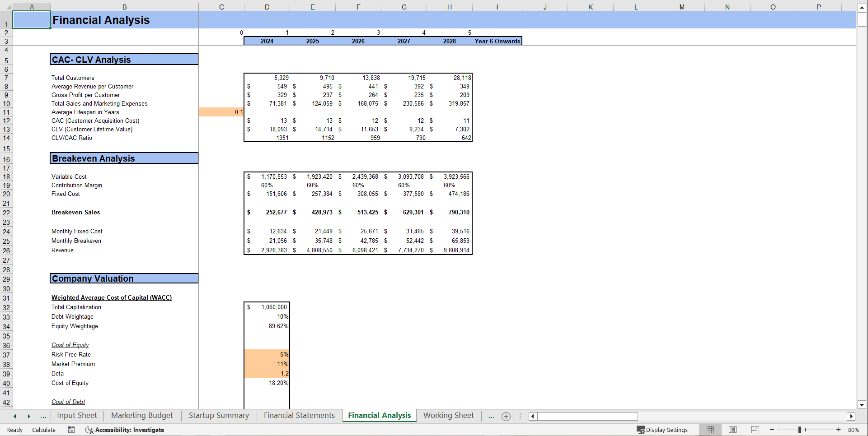The width and height of the screenshot is (868, 436).
Task: Switch to the Input Sheet tab
Action: [x=77, y=415]
